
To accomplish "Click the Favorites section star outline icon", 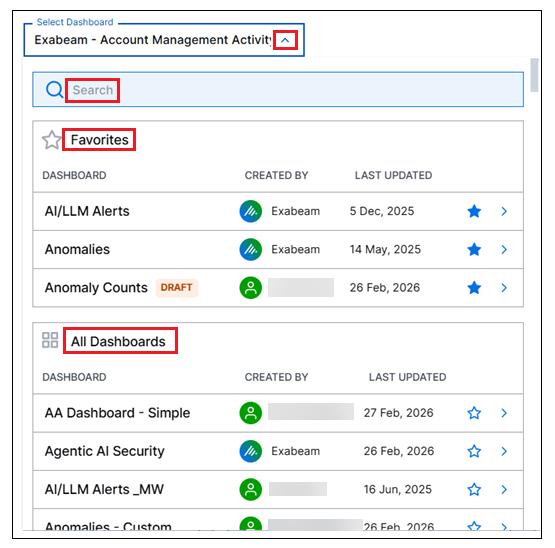I will (52, 140).
